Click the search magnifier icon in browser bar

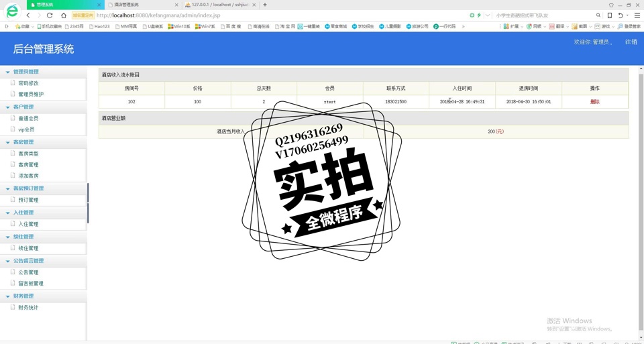click(598, 15)
